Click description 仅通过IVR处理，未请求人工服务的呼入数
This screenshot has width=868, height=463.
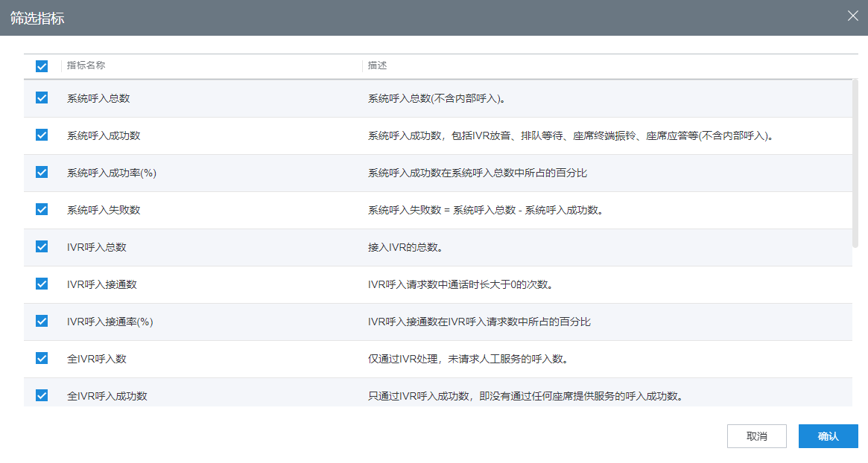(469, 359)
